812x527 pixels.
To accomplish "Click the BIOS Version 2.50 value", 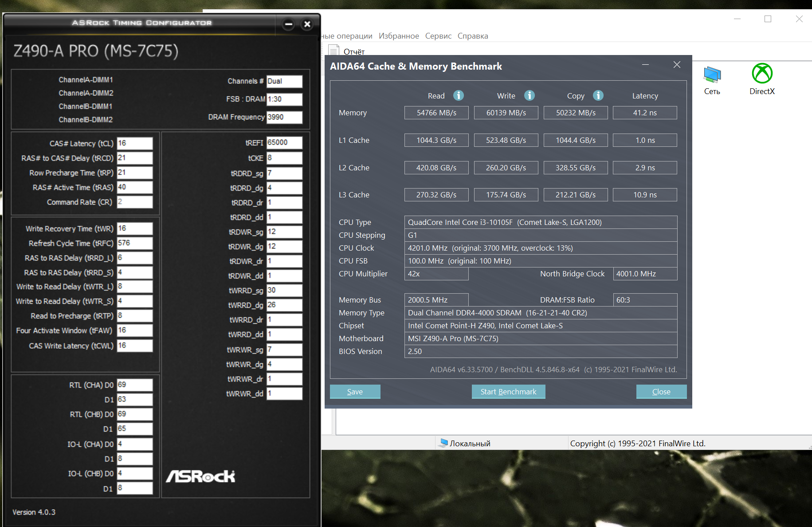I will point(541,351).
